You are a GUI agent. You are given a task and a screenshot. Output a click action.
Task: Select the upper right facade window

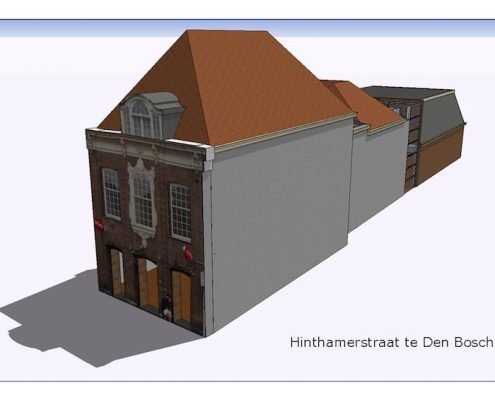(181, 212)
